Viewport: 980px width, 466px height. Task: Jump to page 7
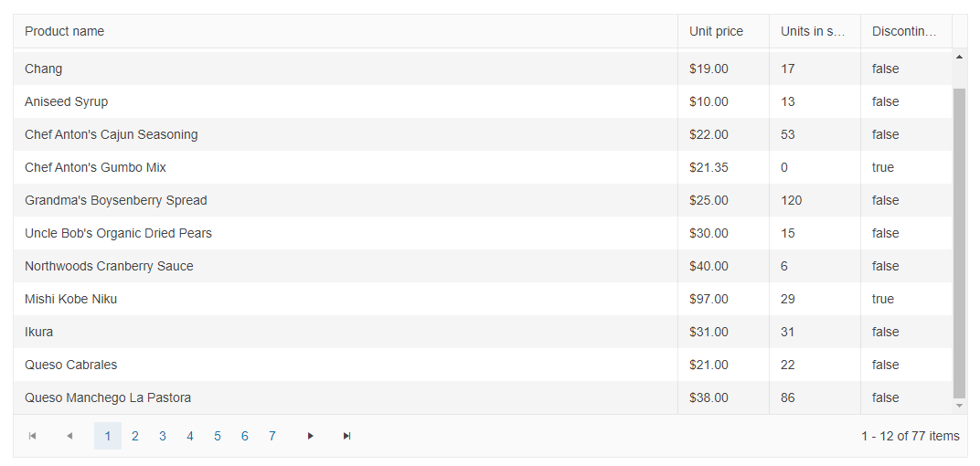pyautogui.click(x=272, y=436)
